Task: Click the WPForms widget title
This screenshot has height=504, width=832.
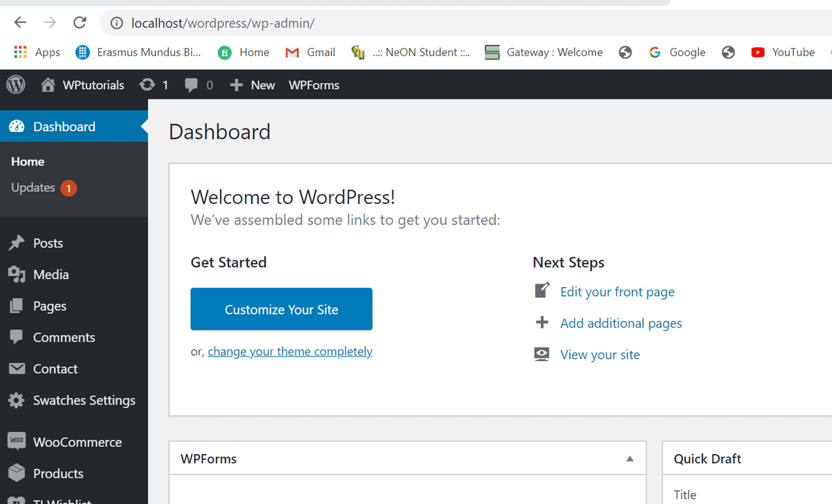Action: click(x=209, y=459)
